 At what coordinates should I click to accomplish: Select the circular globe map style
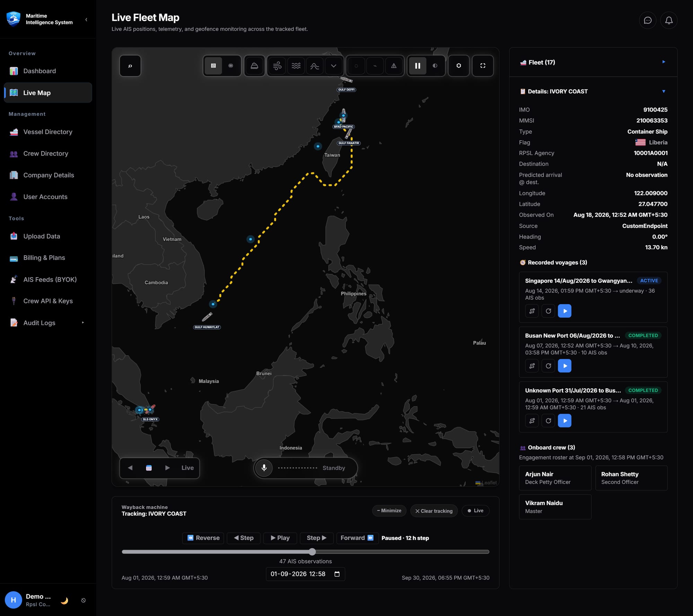tap(231, 66)
